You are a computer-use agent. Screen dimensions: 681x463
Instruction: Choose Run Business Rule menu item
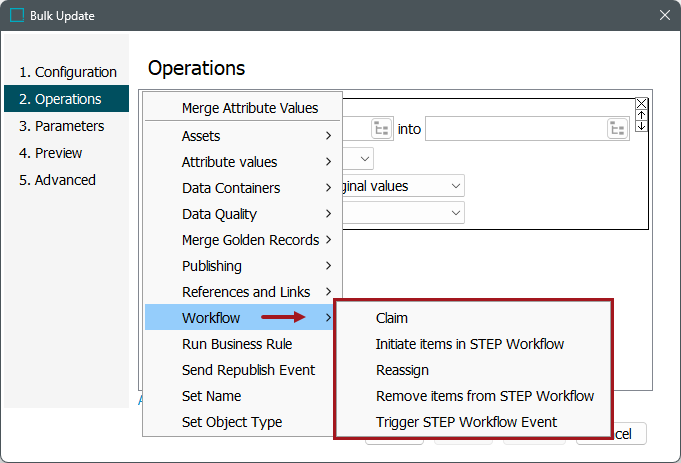tap(236, 344)
